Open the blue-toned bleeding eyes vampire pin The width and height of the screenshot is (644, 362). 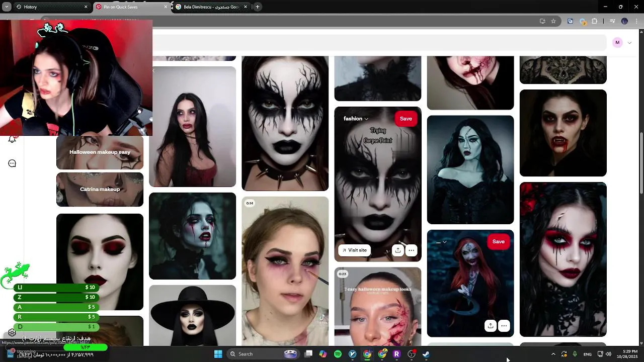(192, 236)
